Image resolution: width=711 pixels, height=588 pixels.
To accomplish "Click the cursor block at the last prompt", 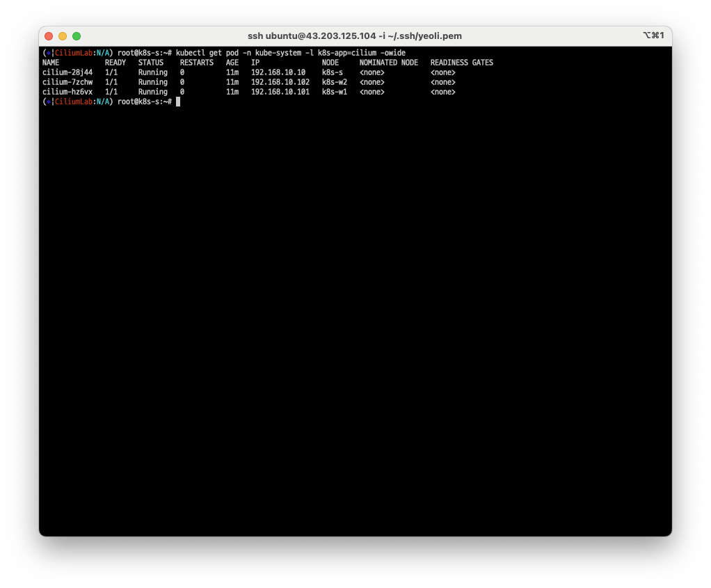I will pyautogui.click(x=178, y=102).
